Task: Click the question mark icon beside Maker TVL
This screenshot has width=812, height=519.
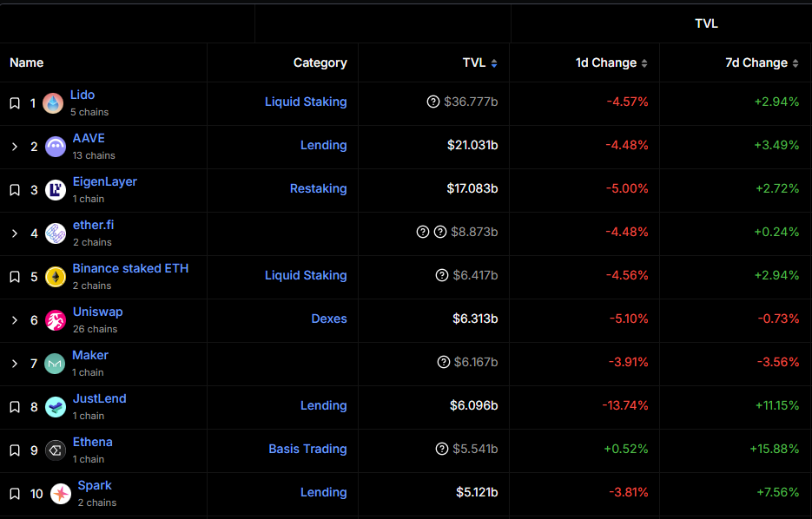Action: (443, 362)
